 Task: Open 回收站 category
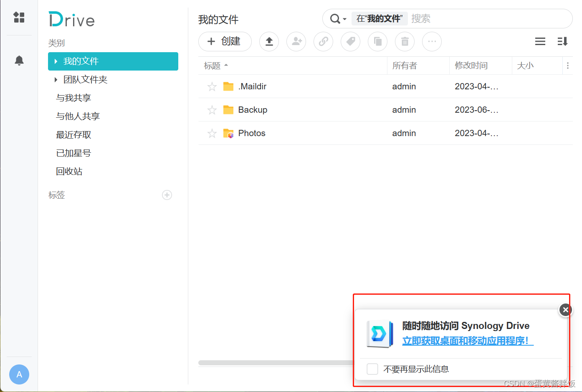[69, 172]
